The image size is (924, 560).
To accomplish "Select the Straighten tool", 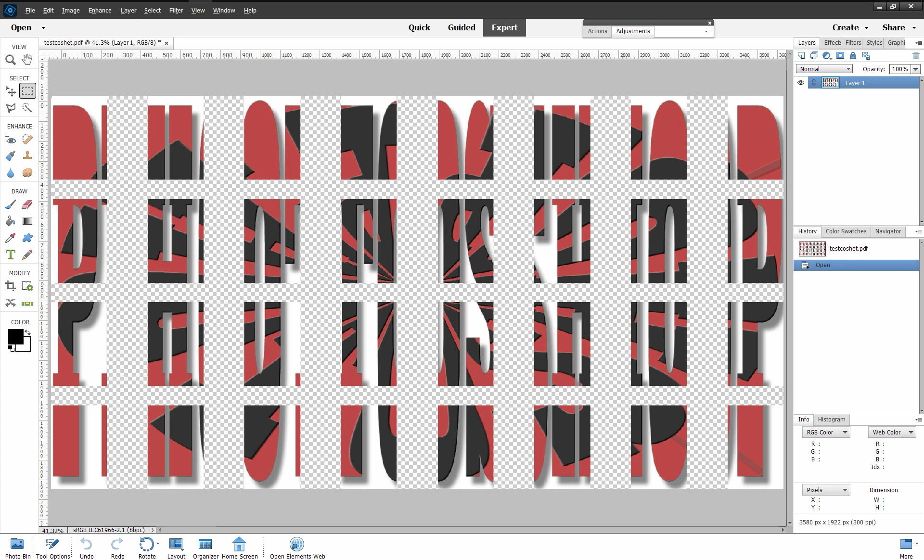I will 27,303.
